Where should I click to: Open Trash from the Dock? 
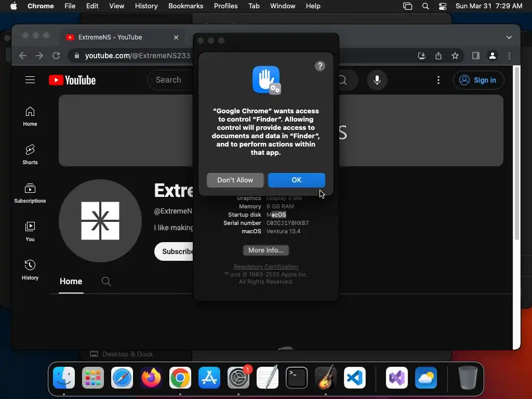click(468, 378)
